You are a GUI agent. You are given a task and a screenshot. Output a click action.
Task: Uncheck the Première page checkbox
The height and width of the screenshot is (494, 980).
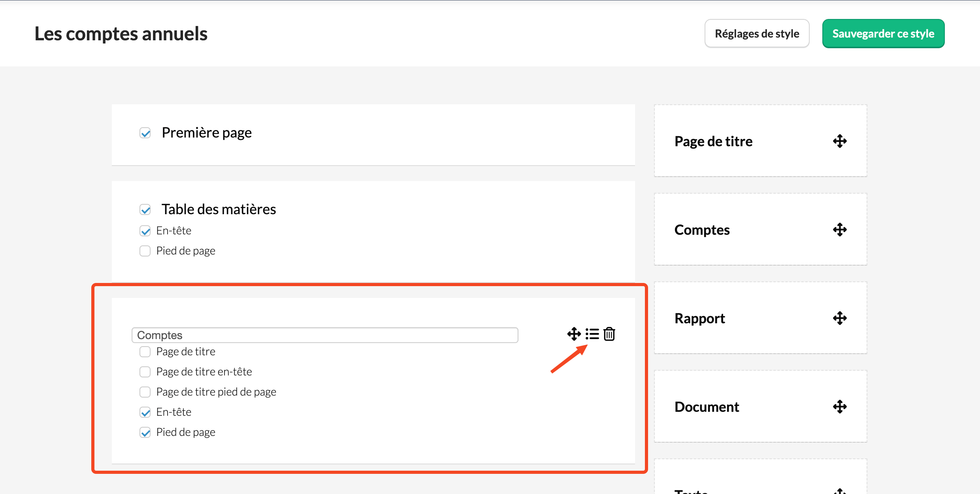tap(145, 133)
